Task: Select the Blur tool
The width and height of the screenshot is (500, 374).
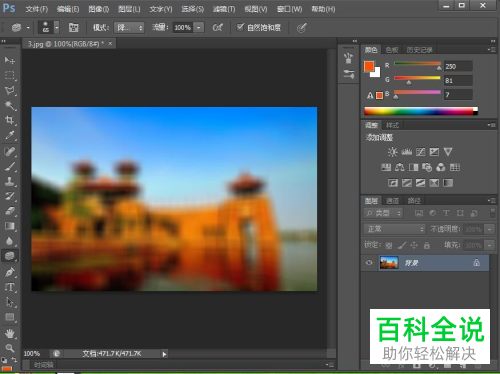Action: 10,241
